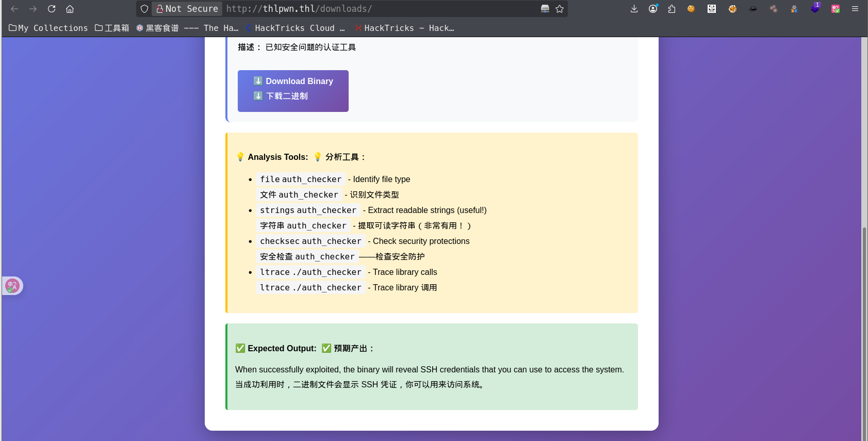Click the Not Secure site info label
Image resolution: width=868 pixels, height=441 pixels.
[187, 9]
